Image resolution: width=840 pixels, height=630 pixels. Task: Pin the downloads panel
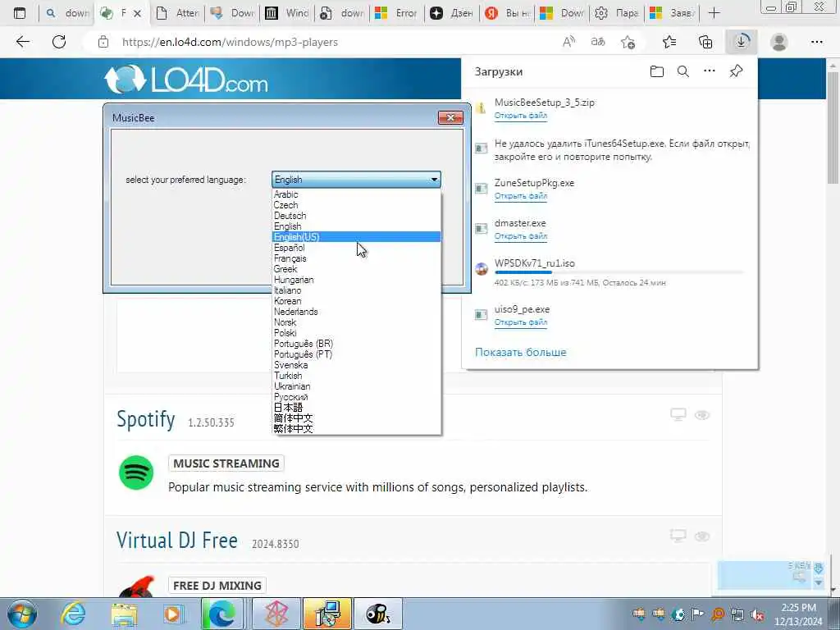coord(736,71)
